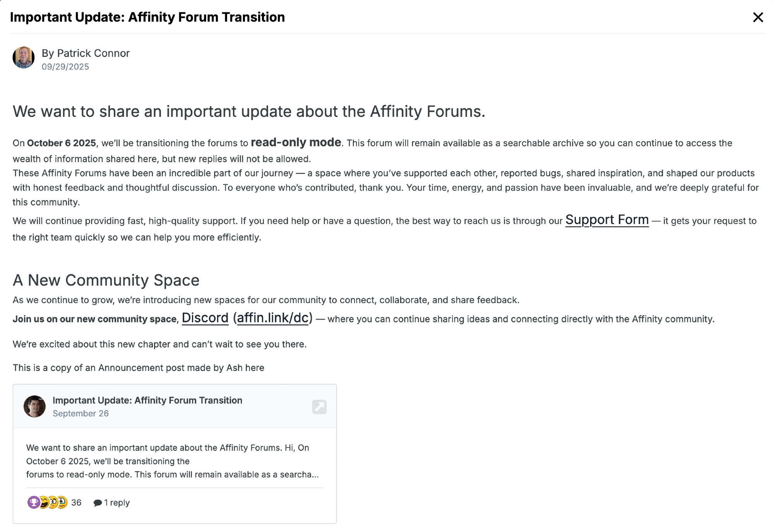
Task: Click Ash's avatar in the embedded post
Action: 34,406
